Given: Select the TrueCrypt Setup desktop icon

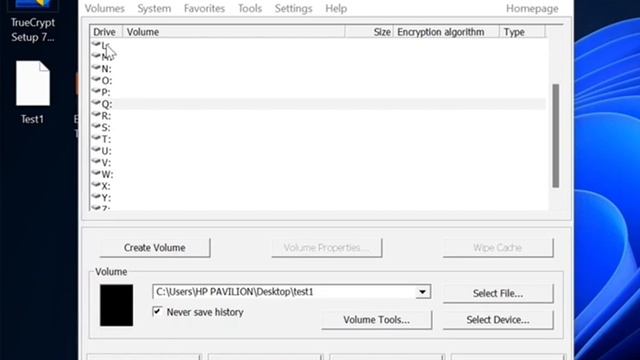Looking at the screenshot, I should coord(33,21).
